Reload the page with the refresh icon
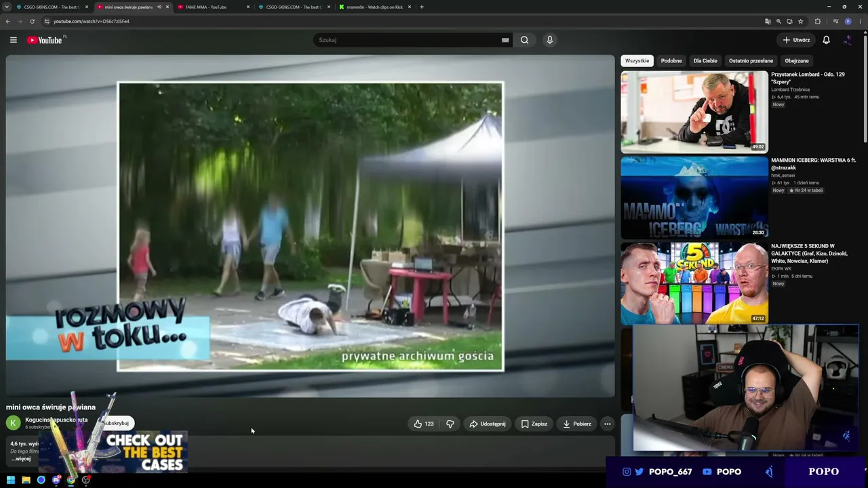 pyautogui.click(x=32, y=21)
